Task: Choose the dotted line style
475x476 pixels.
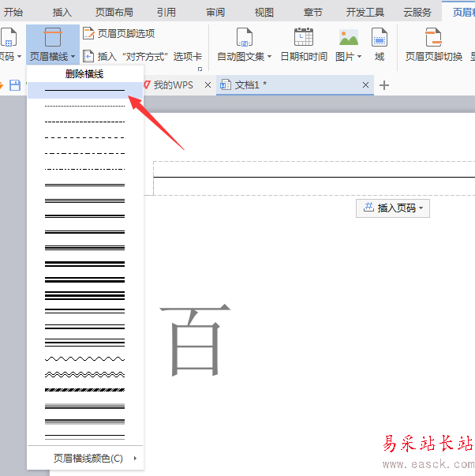Action: coord(85,106)
